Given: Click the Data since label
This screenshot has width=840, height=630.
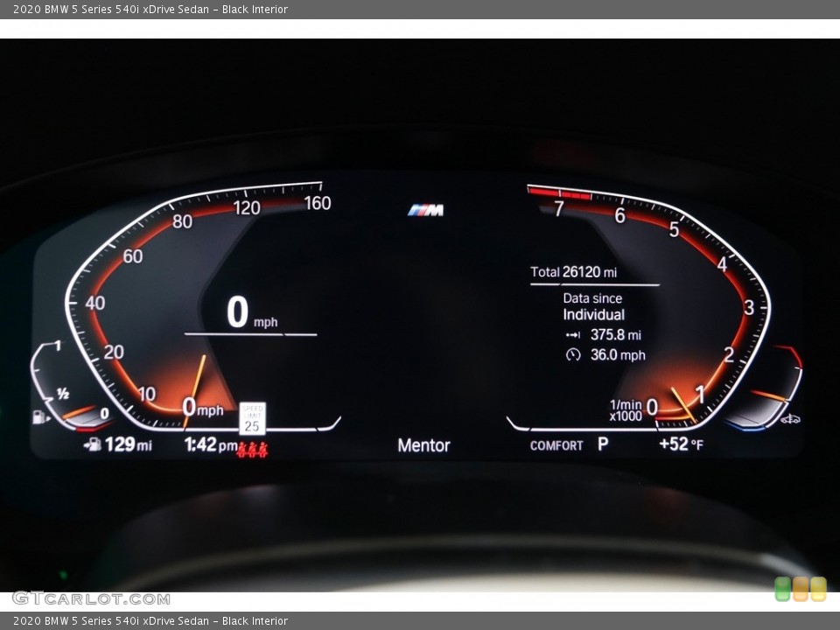Looking at the screenshot, I should [x=592, y=298].
